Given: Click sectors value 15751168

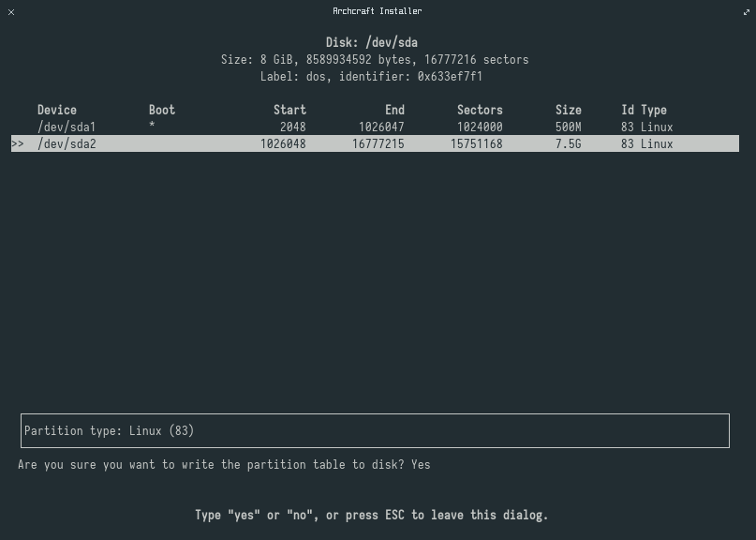Looking at the screenshot, I should click(x=476, y=143).
